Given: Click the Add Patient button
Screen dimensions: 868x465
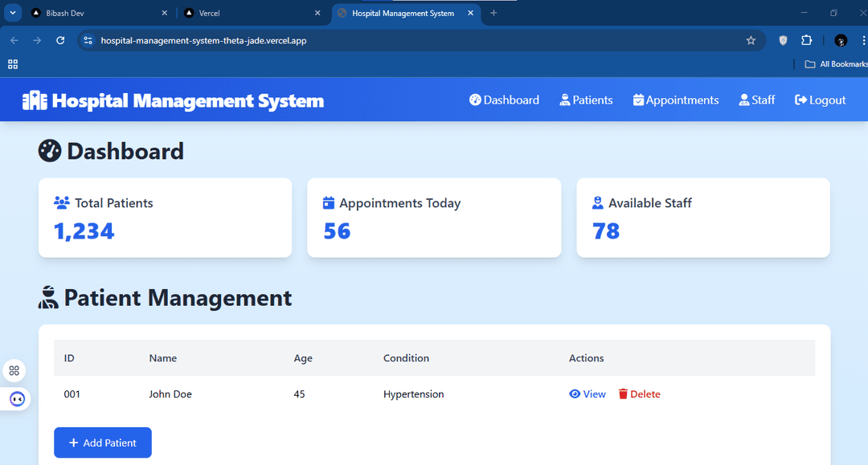Looking at the screenshot, I should 102,443.
